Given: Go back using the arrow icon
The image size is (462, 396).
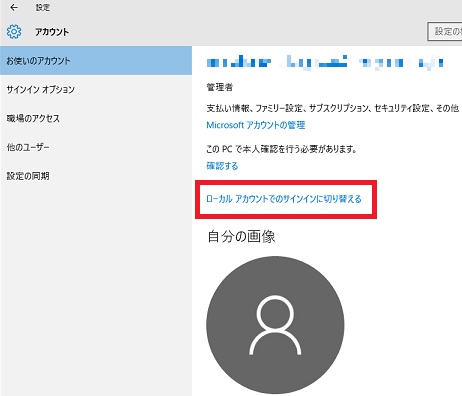Looking at the screenshot, I should pos(14,7).
